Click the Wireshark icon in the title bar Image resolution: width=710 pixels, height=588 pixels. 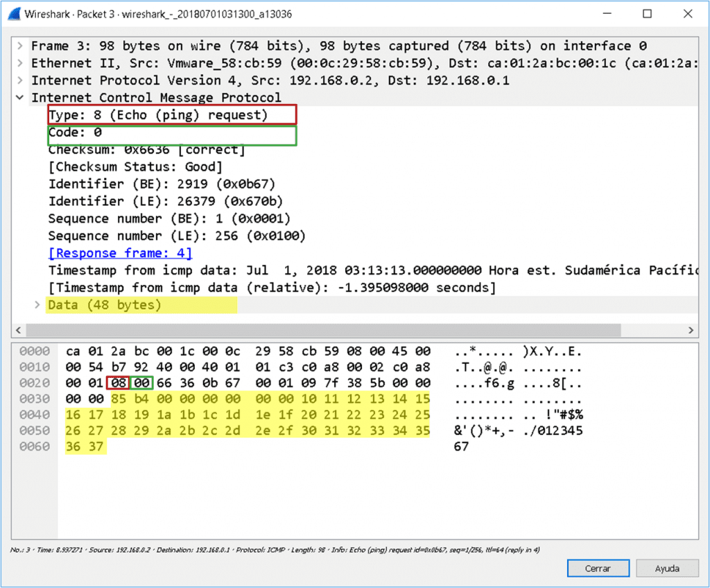coord(14,13)
